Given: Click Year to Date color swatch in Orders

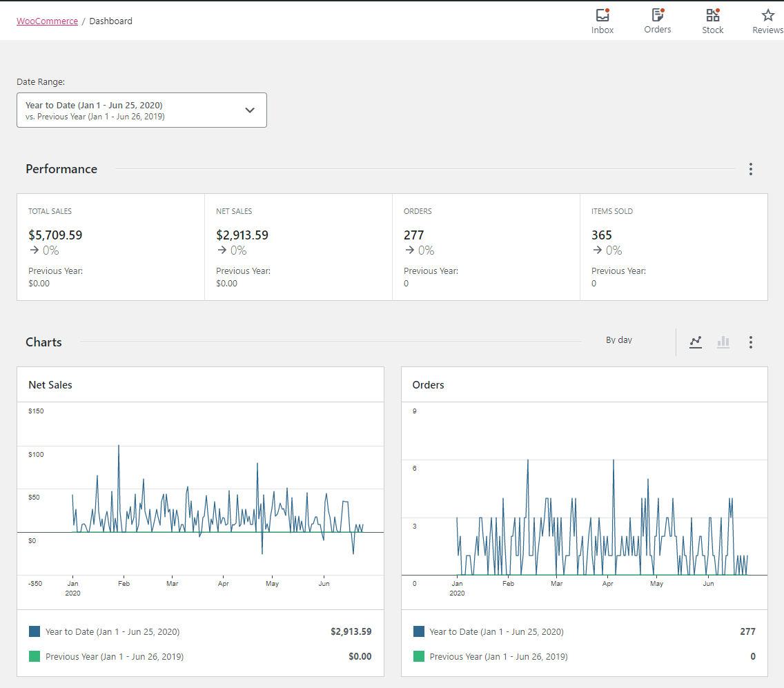Looking at the screenshot, I should pyautogui.click(x=419, y=631).
